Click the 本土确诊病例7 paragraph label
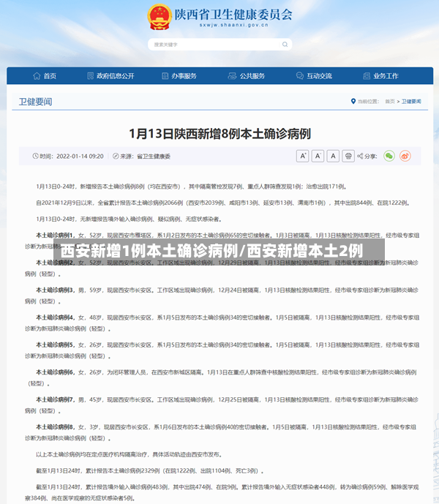 coord(55,399)
